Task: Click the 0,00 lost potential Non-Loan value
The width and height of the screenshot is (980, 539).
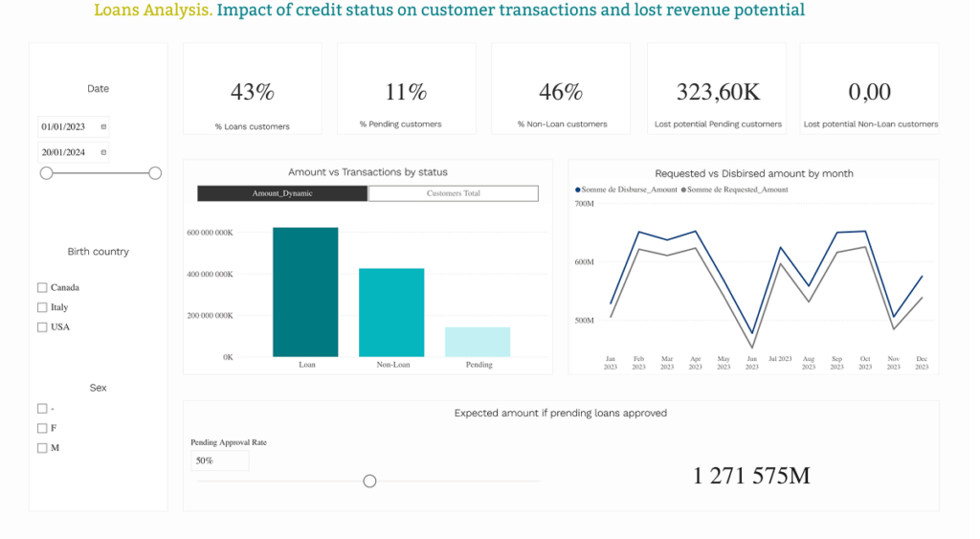Action: [869, 92]
